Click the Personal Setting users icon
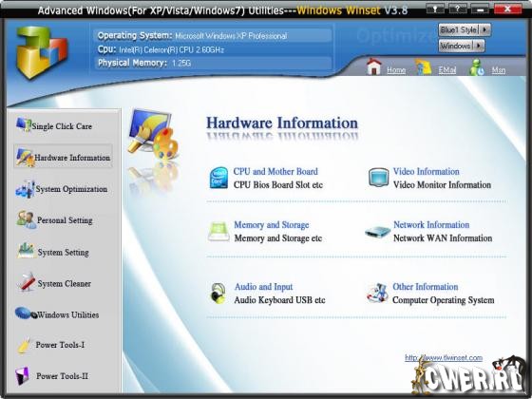Screen dimensions: 532x399 point(27,219)
